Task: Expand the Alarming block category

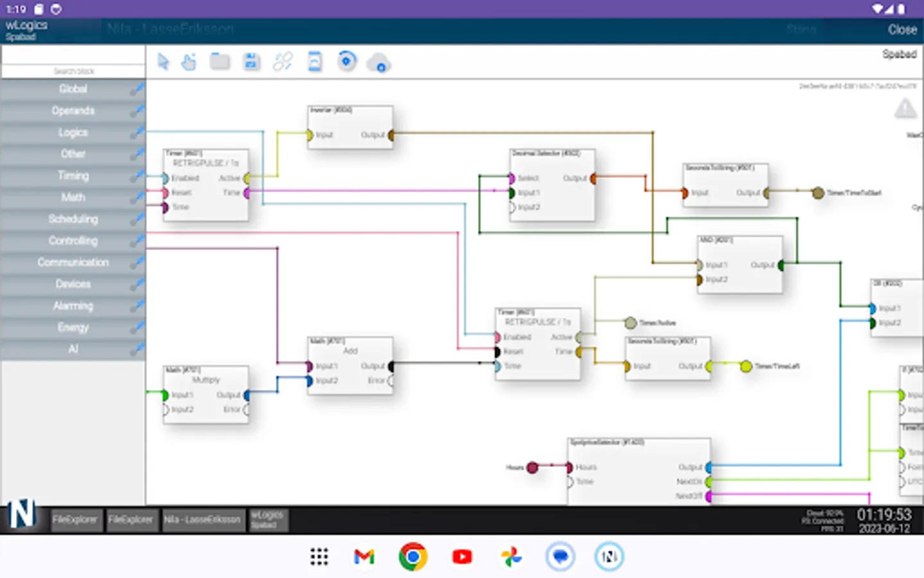Action: coord(73,306)
